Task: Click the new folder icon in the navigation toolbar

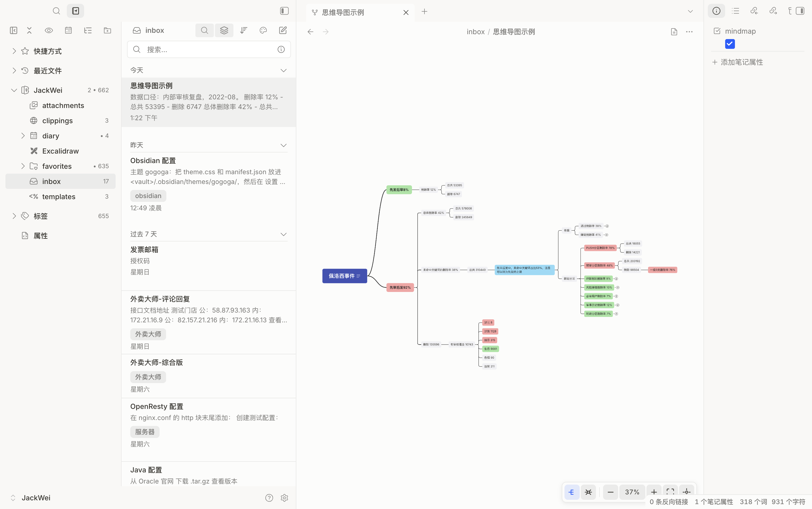Action: click(x=107, y=30)
